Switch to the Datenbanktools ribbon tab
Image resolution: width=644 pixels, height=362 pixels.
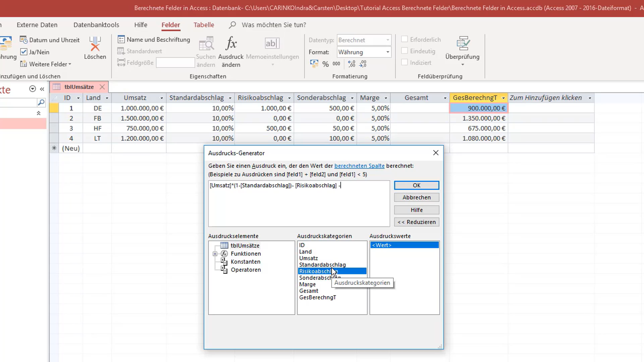pos(96,25)
